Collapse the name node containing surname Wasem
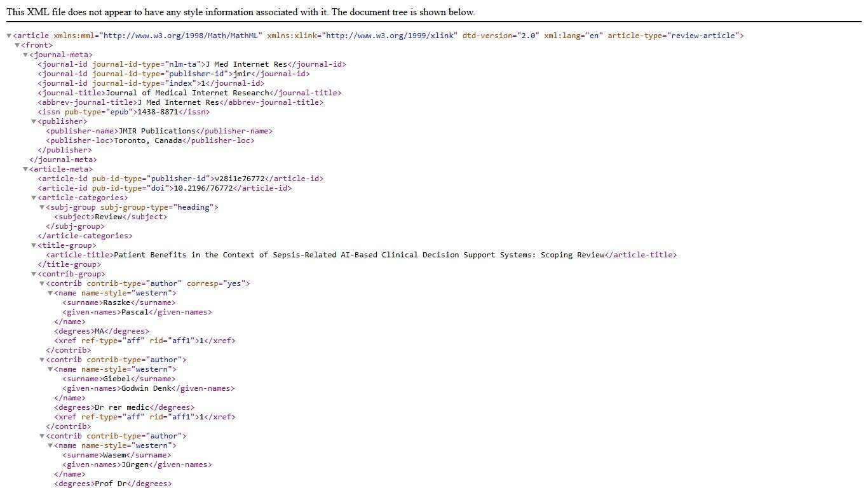The image size is (868, 488). [x=50, y=446]
